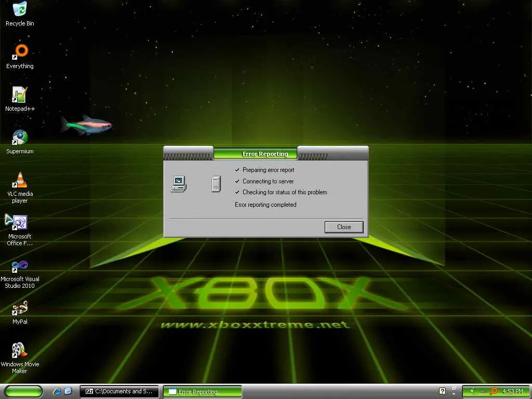Launch Internet Explorer from Quick Launch
This screenshot has width=532, height=399.
point(57,391)
